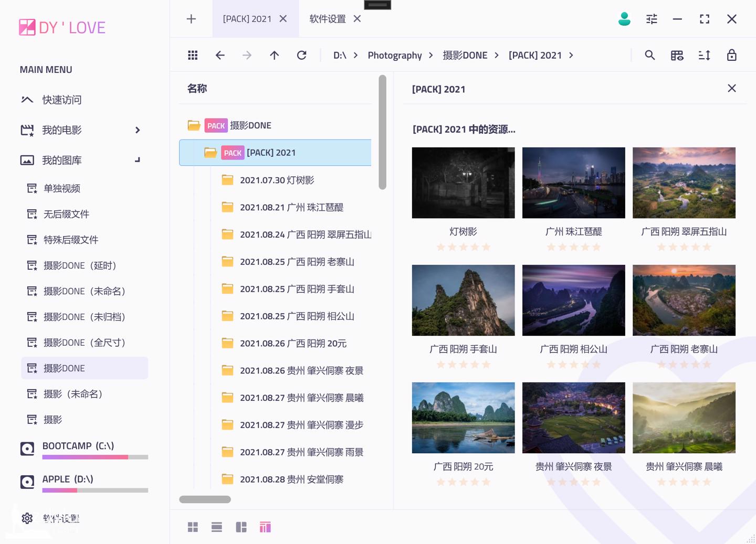The image size is (756, 544).
Task: Click the 名称 column header
Action: (x=197, y=89)
